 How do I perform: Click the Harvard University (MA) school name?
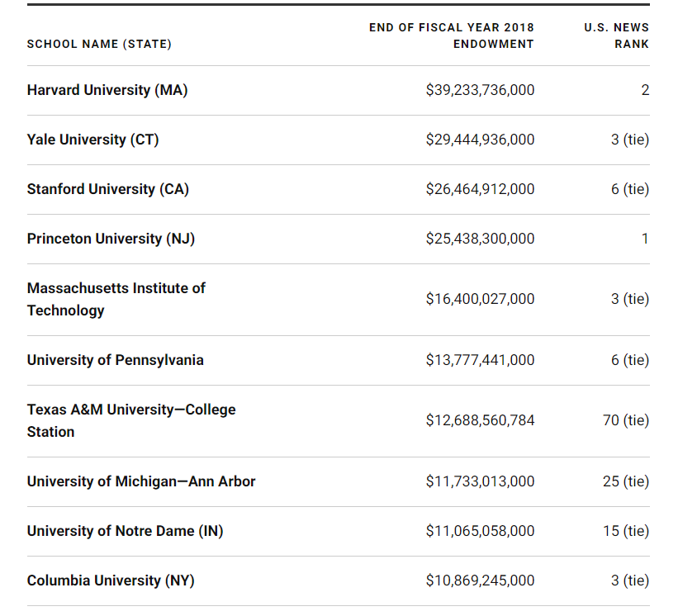107,90
